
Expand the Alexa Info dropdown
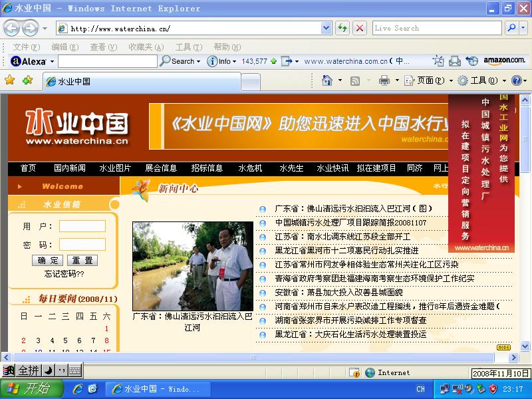click(x=234, y=62)
